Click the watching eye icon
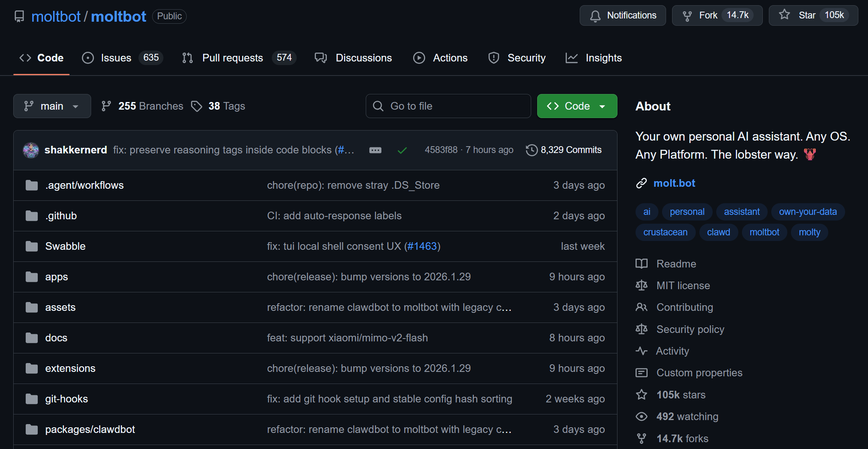 [x=642, y=416]
